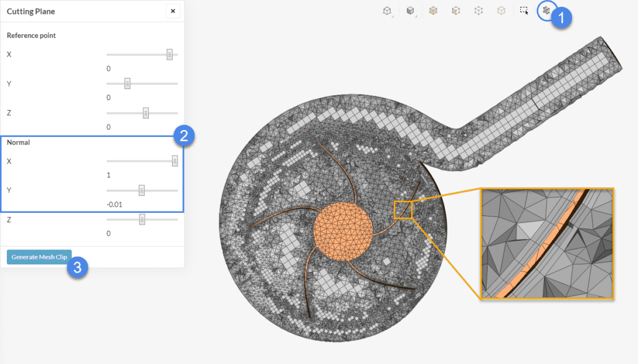Click the small highlighted box on the mesh

point(403,210)
